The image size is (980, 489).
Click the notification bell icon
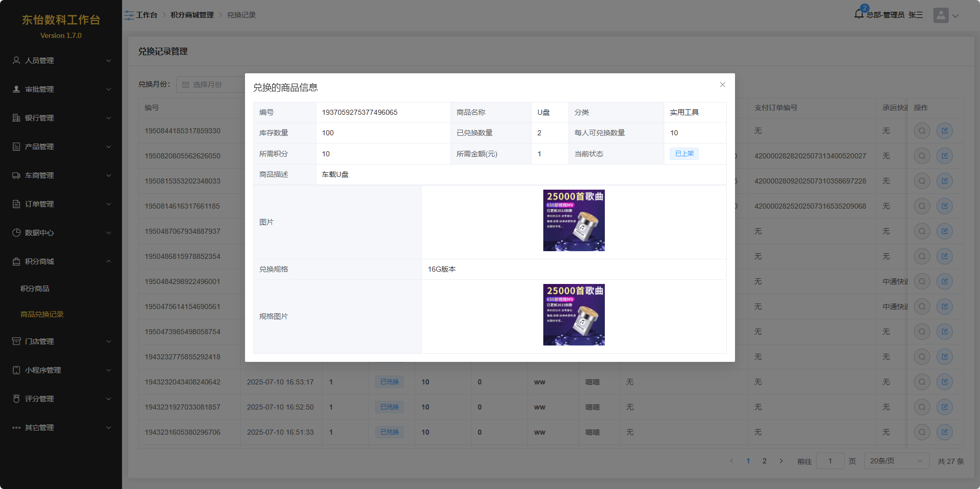point(859,14)
